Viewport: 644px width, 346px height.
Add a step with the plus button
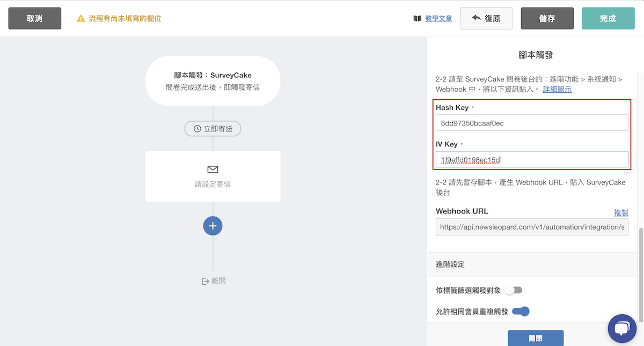coord(213,226)
